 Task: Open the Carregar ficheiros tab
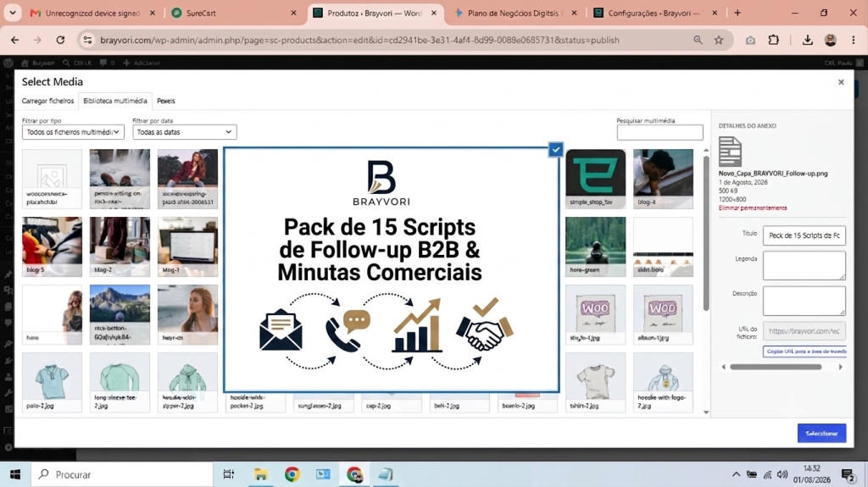[47, 101]
